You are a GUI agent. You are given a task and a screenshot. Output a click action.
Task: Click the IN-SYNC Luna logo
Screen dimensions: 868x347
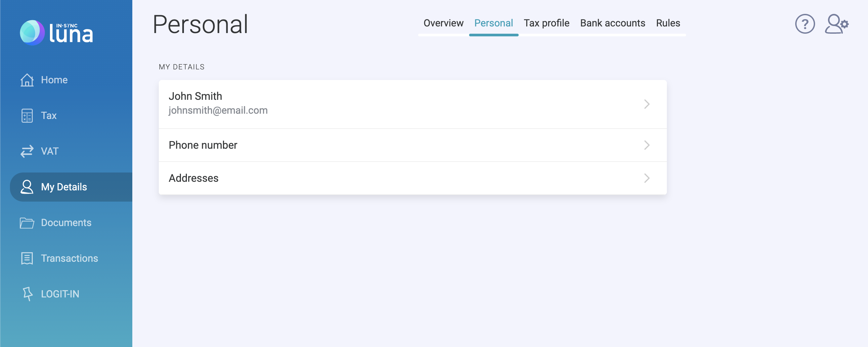(56, 32)
